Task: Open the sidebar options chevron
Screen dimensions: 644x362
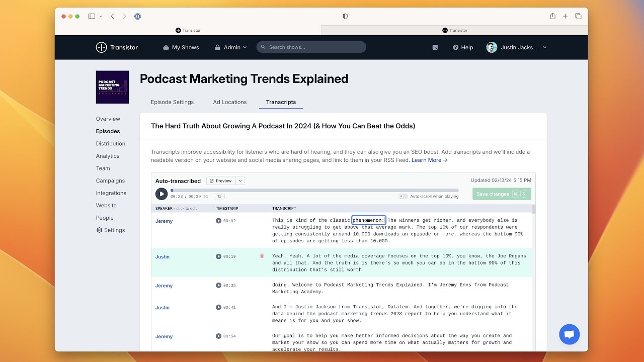Action: click(x=101, y=16)
